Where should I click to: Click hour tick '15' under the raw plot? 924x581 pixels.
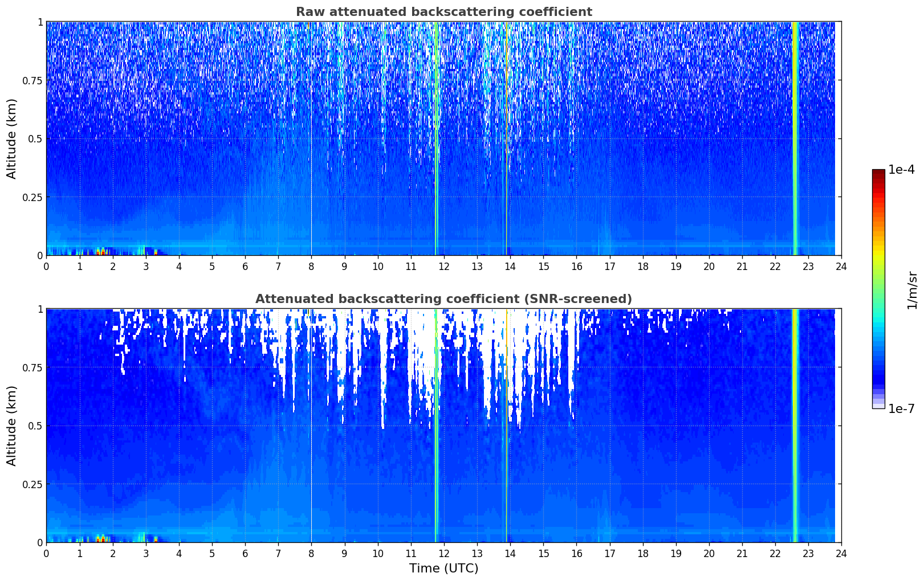pos(543,266)
